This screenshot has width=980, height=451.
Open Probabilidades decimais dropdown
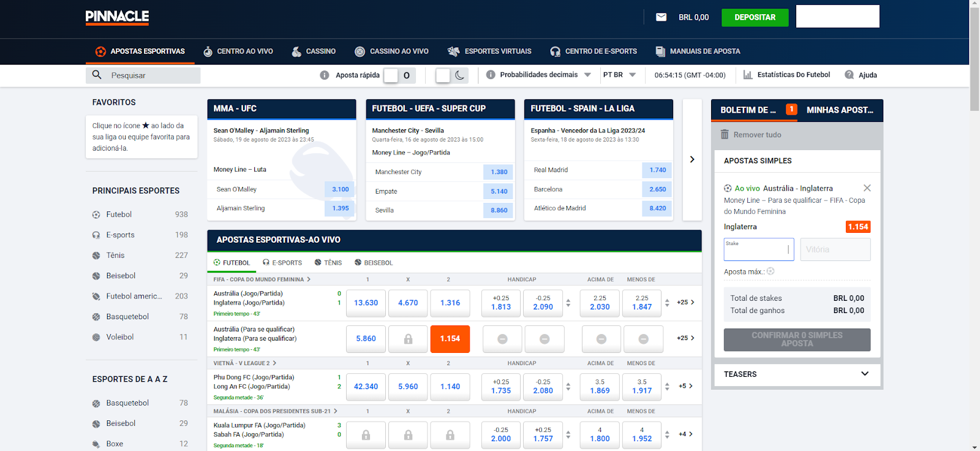(546, 75)
